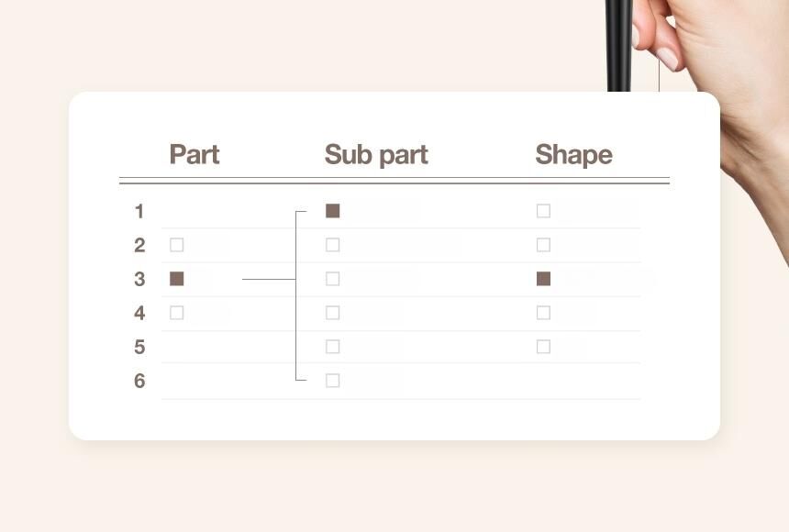Click the Part column header
The image size is (789, 532).
click(x=194, y=155)
